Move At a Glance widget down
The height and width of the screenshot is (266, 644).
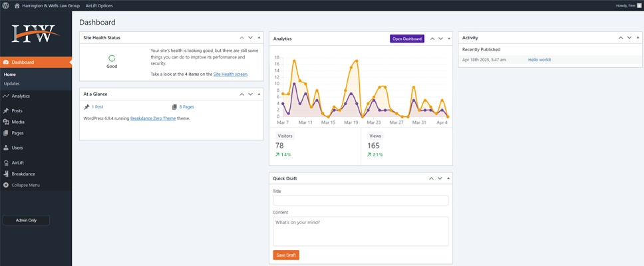click(x=251, y=94)
